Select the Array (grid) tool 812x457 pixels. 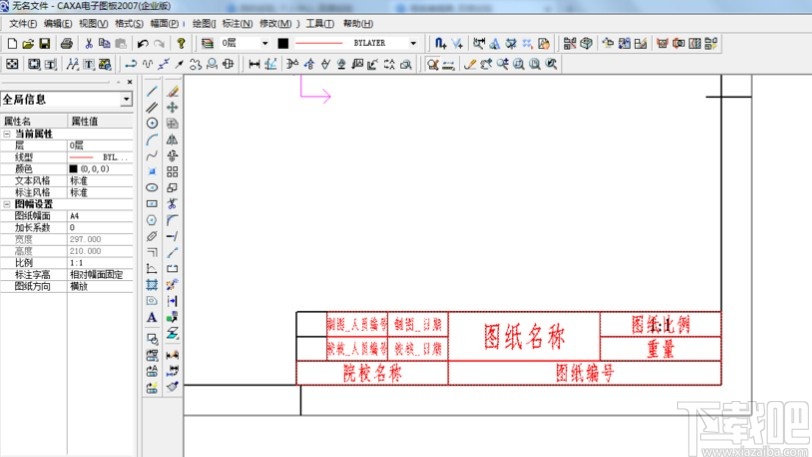pos(172,172)
